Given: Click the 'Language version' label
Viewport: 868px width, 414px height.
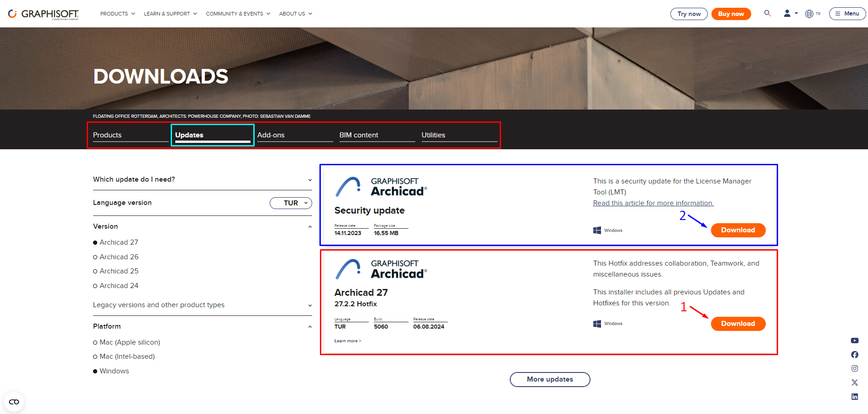Looking at the screenshot, I should coord(122,203).
